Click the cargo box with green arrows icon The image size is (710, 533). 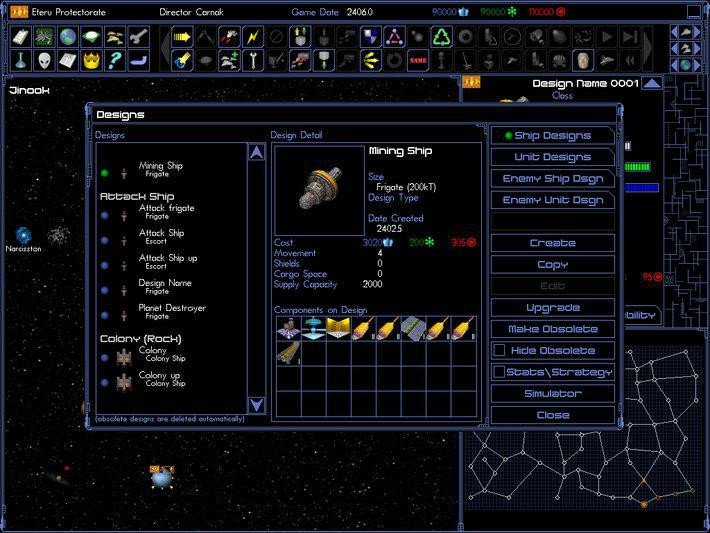click(300, 37)
